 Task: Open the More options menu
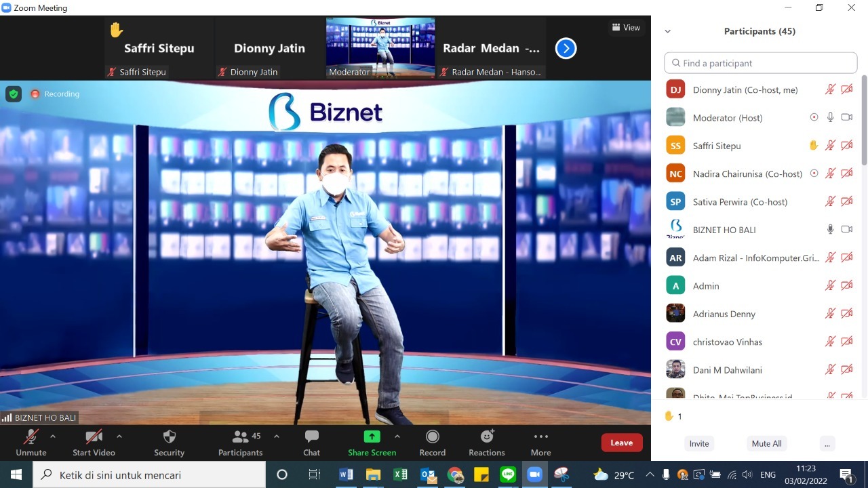pyautogui.click(x=541, y=443)
